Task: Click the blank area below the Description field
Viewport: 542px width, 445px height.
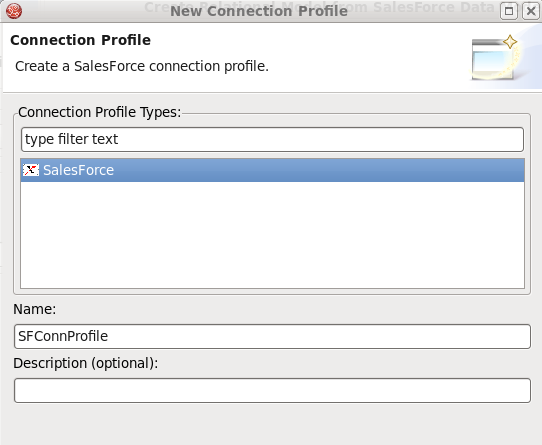Action: point(272,425)
